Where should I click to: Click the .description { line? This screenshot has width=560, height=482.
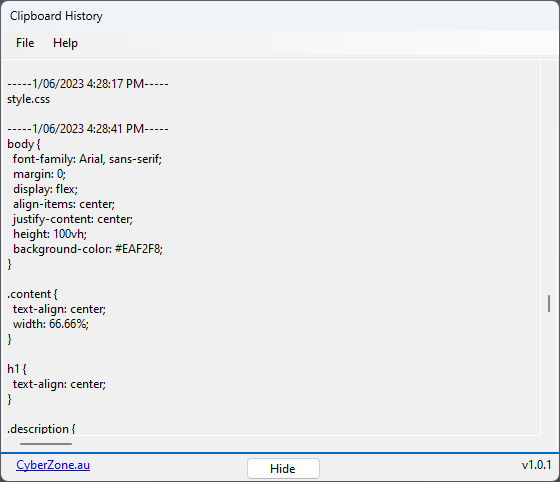(x=41, y=429)
